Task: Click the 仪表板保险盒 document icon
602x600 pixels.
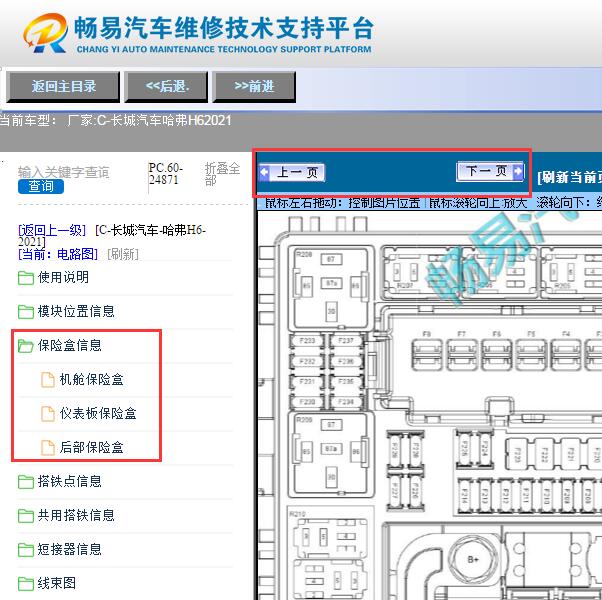Action: click(x=48, y=414)
